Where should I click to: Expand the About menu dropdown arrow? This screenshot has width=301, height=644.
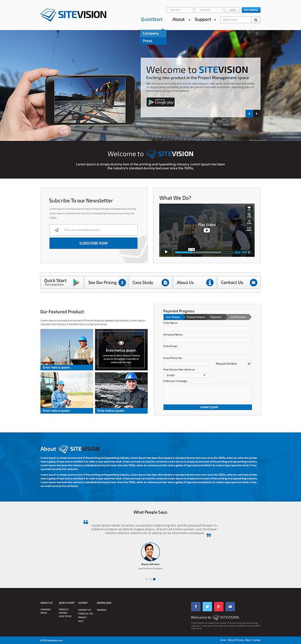(189, 20)
